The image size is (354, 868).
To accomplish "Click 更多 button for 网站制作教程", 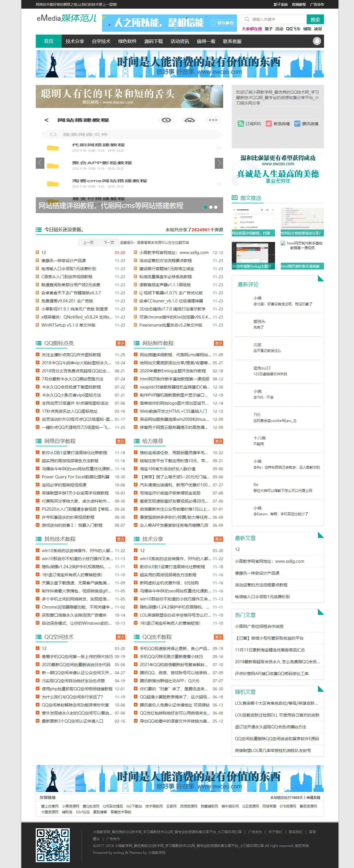I will pos(219,343).
